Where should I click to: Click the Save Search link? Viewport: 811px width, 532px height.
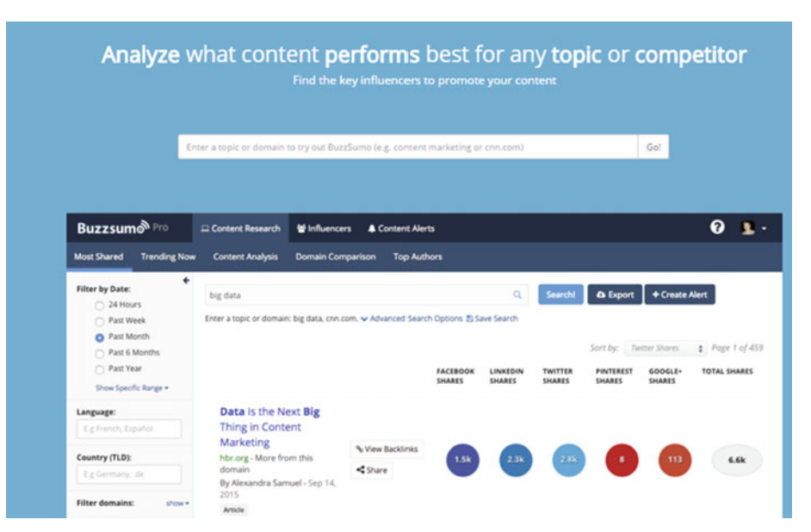pos(492,319)
